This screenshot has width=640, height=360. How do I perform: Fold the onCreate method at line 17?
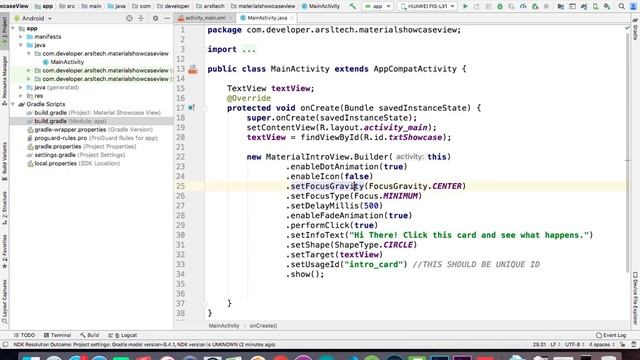point(204,108)
